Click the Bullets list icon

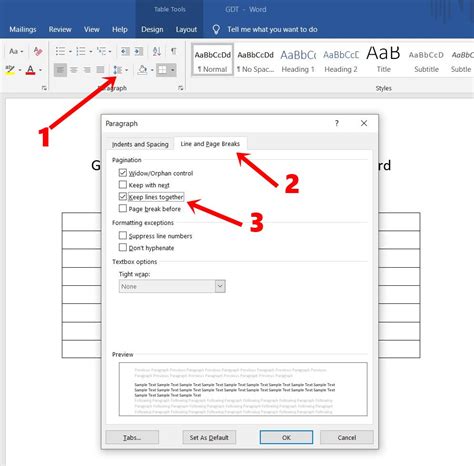pos(60,51)
